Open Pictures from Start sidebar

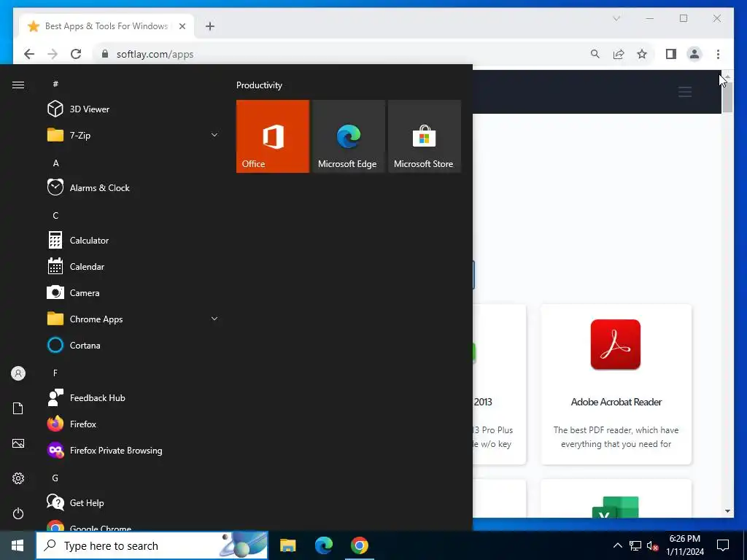[x=18, y=443]
